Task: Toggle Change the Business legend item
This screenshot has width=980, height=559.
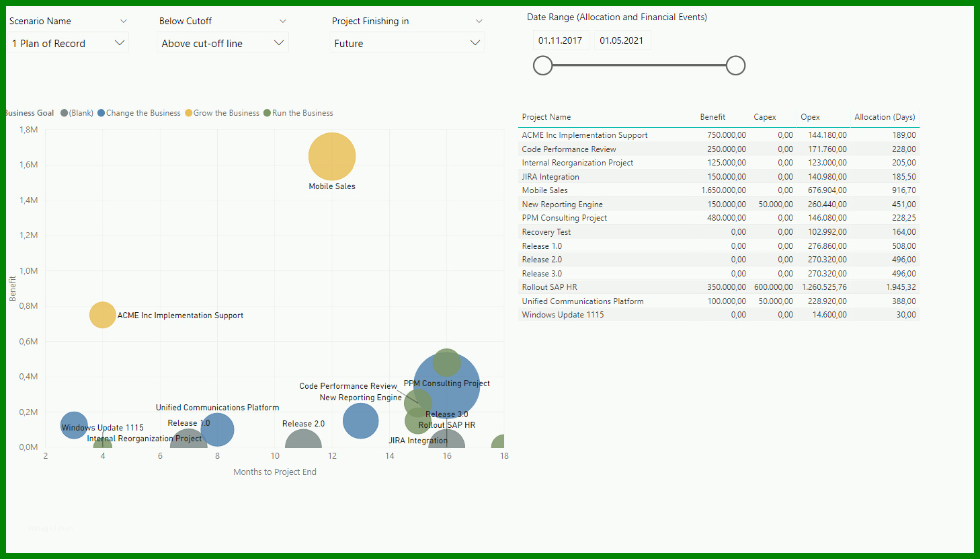Action: [x=139, y=113]
